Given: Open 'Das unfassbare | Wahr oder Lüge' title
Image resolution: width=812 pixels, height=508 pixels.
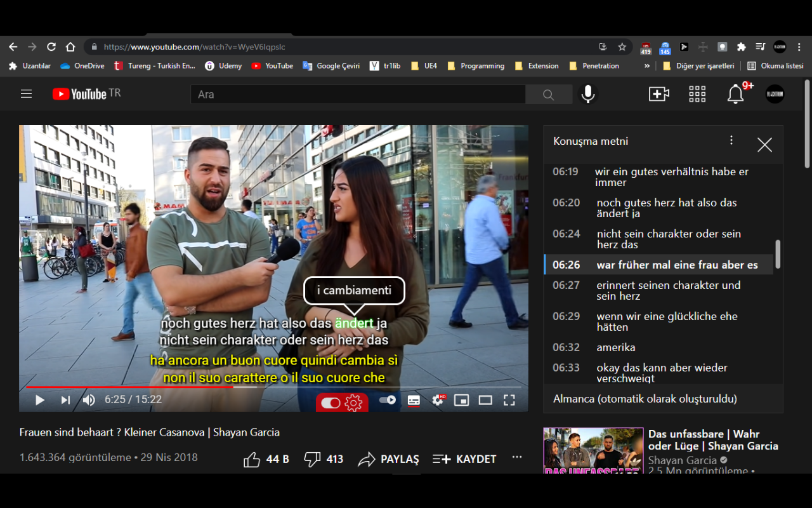Looking at the screenshot, I should point(713,440).
